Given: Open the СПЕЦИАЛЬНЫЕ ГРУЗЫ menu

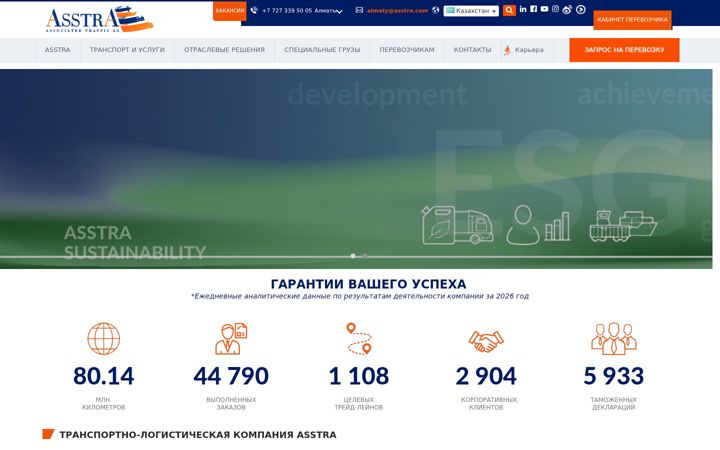Looking at the screenshot, I should (x=322, y=50).
